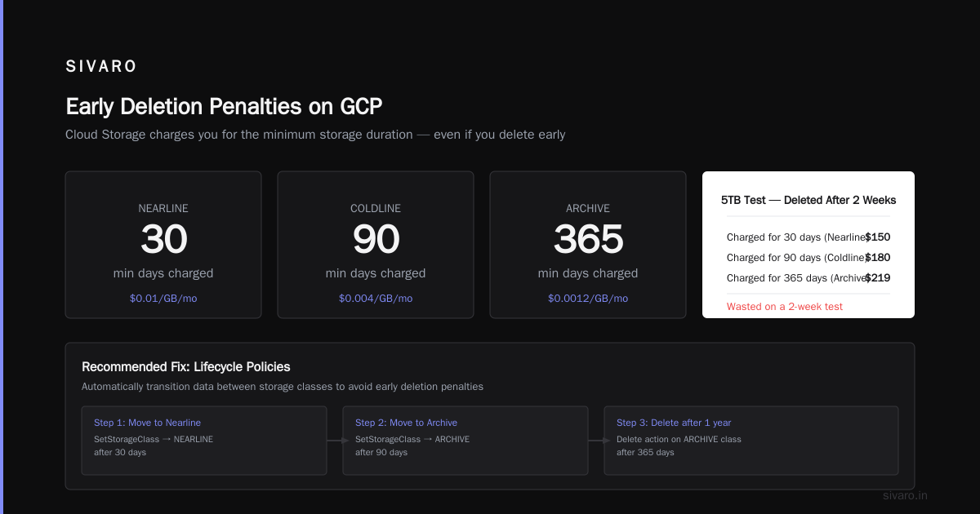Select the 'Early Deletion Penalties on GCP' heading

click(x=224, y=107)
